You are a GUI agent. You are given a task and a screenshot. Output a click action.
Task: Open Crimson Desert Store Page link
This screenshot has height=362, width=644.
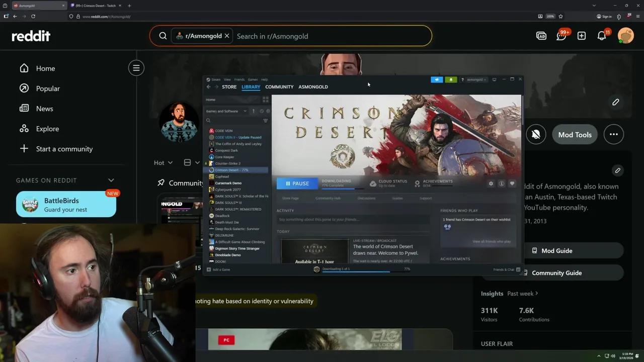290,199
